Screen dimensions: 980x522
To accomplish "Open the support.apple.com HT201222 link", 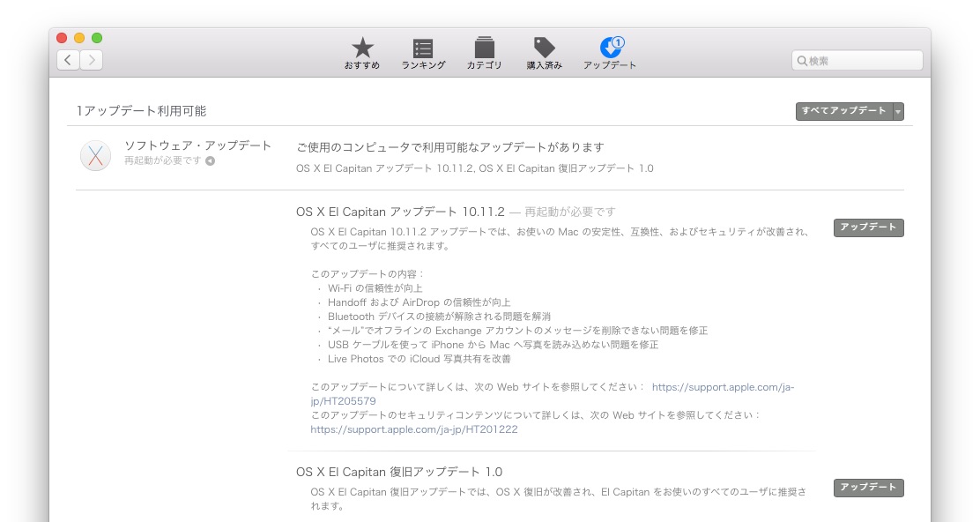I will (x=413, y=429).
